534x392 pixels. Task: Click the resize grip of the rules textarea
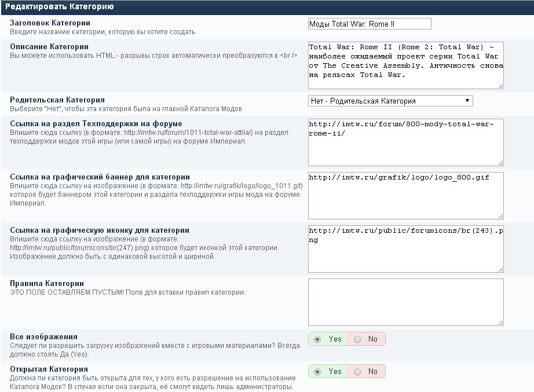click(x=500, y=323)
